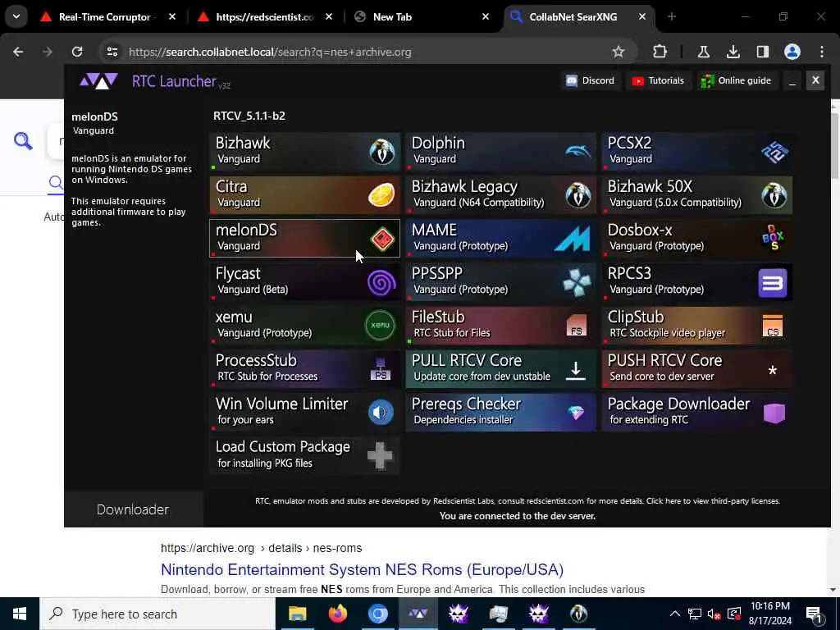The height and width of the screenshot is (630, 840).
Task: Open the browser profile avatar
Action: click(x=792, y=52)
